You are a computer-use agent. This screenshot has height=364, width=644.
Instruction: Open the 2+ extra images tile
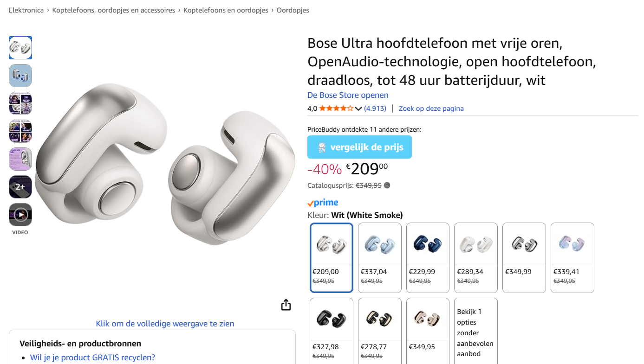coord(20,186)
